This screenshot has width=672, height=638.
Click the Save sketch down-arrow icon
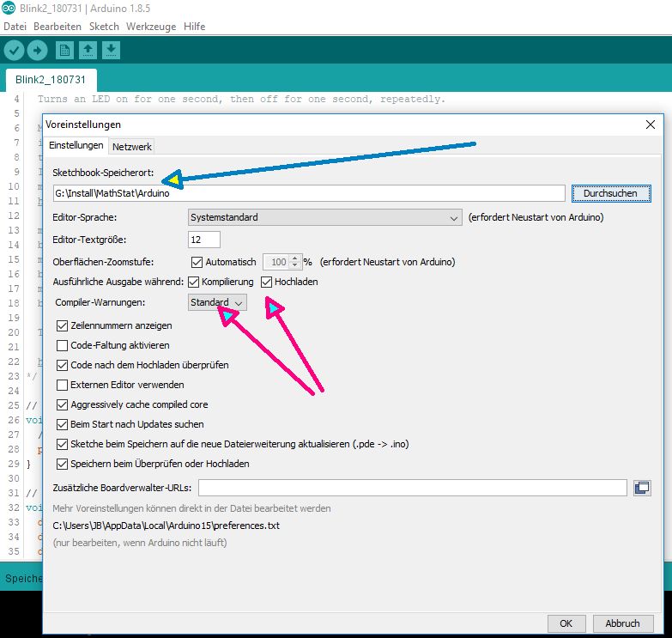111,50
